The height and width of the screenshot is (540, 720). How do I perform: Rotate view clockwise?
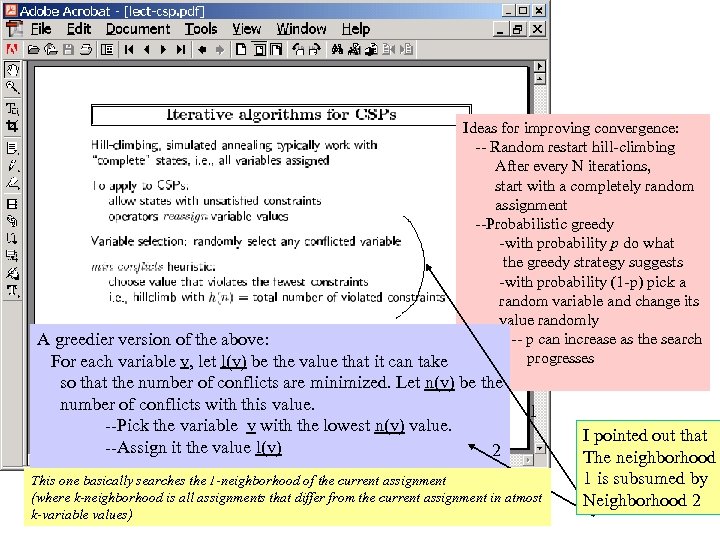(315, 49)
